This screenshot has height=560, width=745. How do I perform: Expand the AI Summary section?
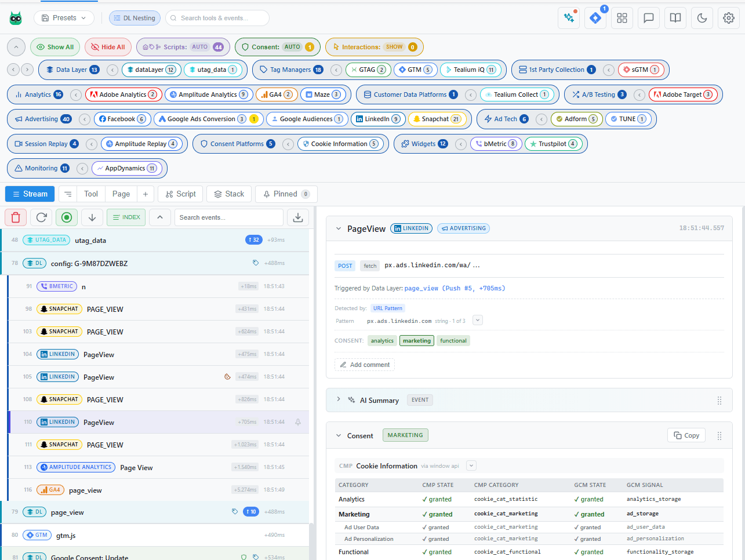point(339,399)
